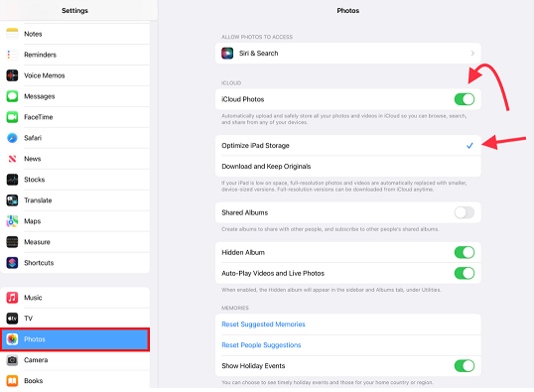Tap the Messages green bubble icon
The image size is (534, 392).
pyautogui.click(x=12, y=96)
